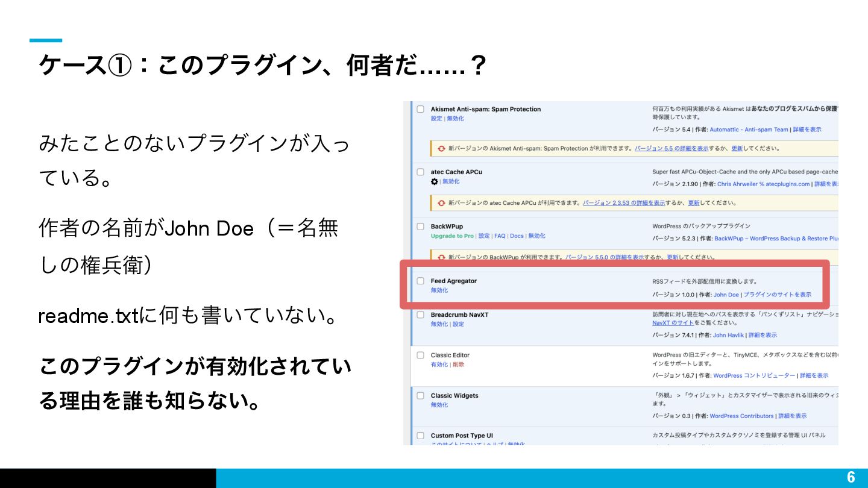Click the Feed Agregator plugin title
868x488 pixels.
453,281
